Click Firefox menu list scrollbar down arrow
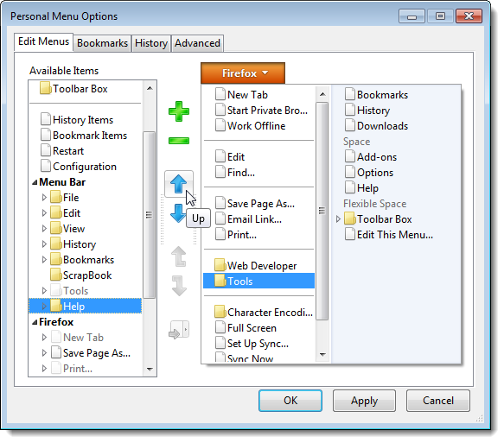Image resolution: width=504 pixels, height=443 pixels. click(x=322, y=354)
